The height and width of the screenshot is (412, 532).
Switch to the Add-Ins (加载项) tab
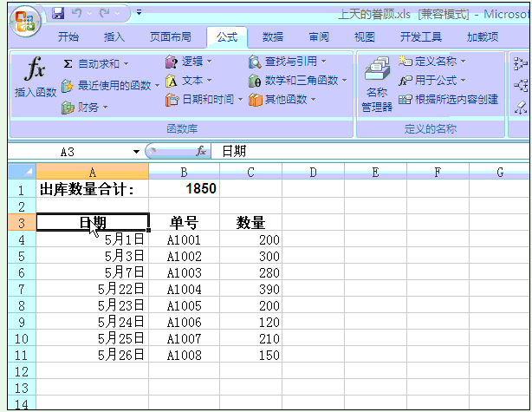click(x=482, y=36)
